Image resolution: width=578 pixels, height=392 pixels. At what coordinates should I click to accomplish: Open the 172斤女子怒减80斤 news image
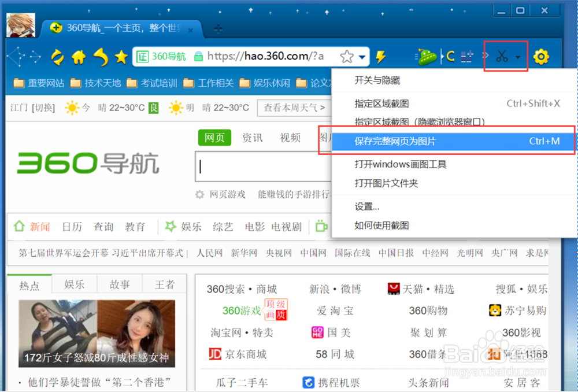coord(97,334)
